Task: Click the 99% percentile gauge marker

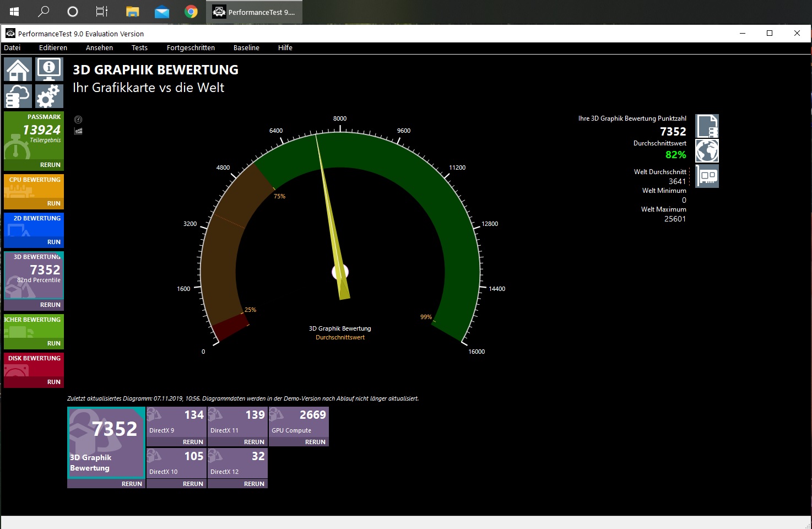Action: pyautogui.click(x=426, y=317)
